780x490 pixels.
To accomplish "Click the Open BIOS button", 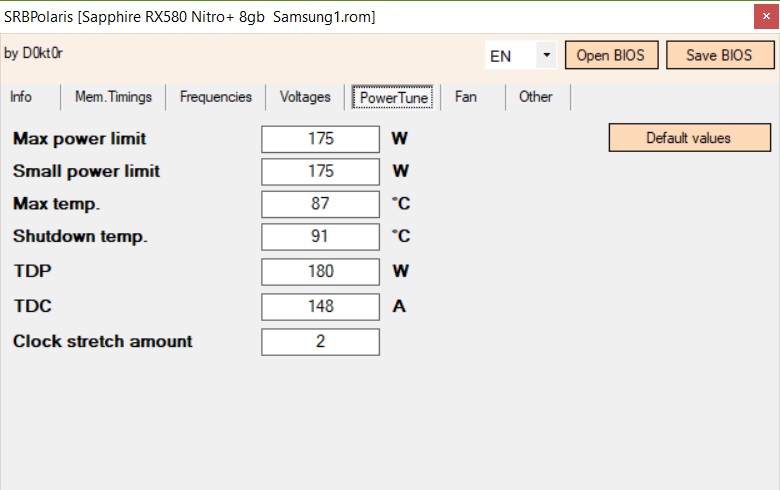I will 611,55.
